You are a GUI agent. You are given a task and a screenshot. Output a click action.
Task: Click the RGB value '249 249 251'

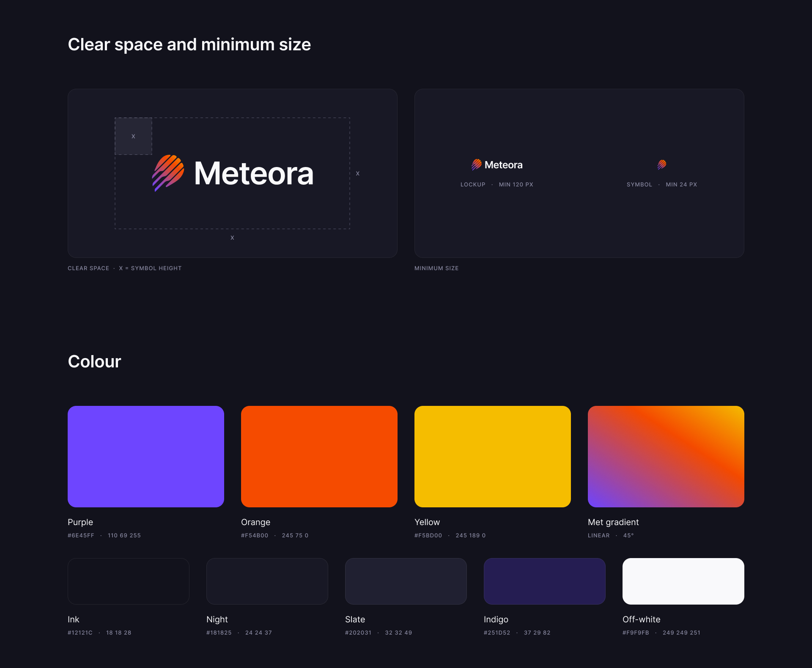682,632
